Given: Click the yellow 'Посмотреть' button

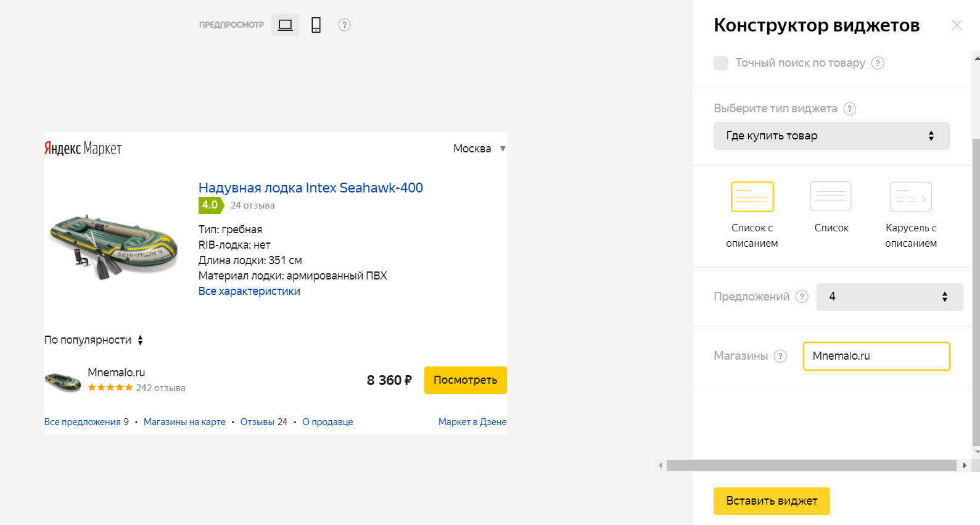Looking at the screenshot, I should point(466,380).
